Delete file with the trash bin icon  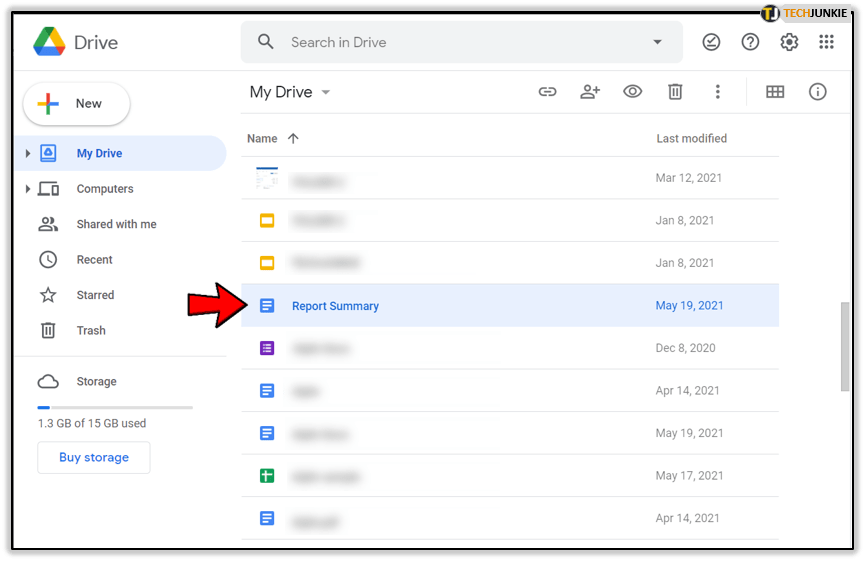point(675,92)
